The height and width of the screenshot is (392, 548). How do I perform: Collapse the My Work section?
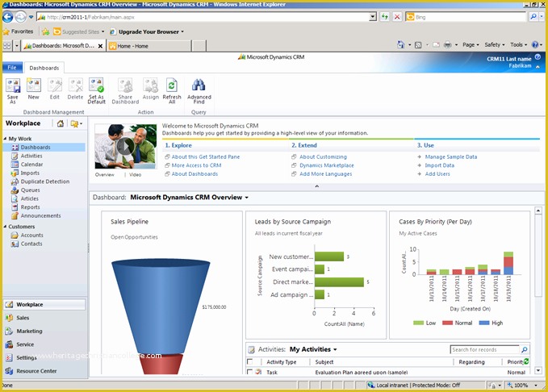pyautogui.click(x=5, y=139)
